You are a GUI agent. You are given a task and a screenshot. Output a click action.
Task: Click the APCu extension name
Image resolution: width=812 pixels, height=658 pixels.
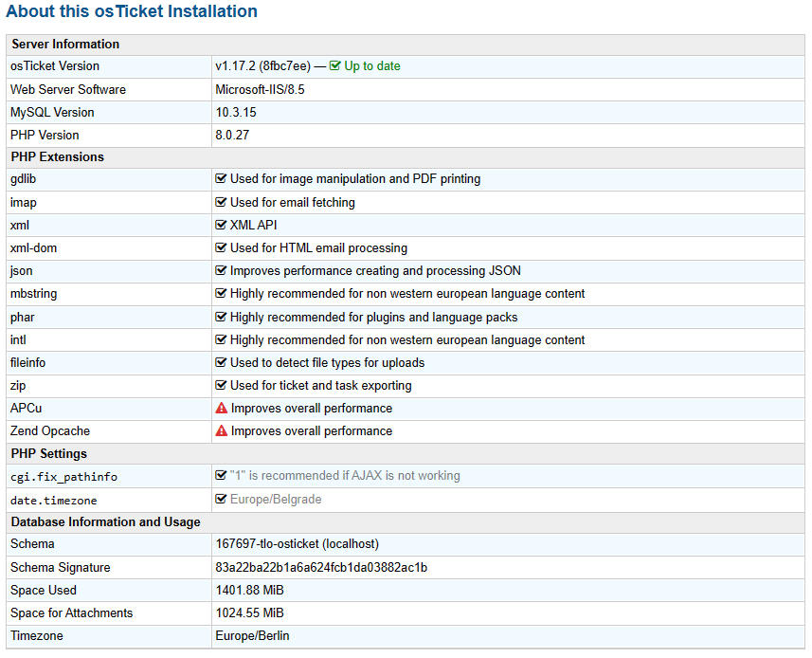[x=26, y=409]
